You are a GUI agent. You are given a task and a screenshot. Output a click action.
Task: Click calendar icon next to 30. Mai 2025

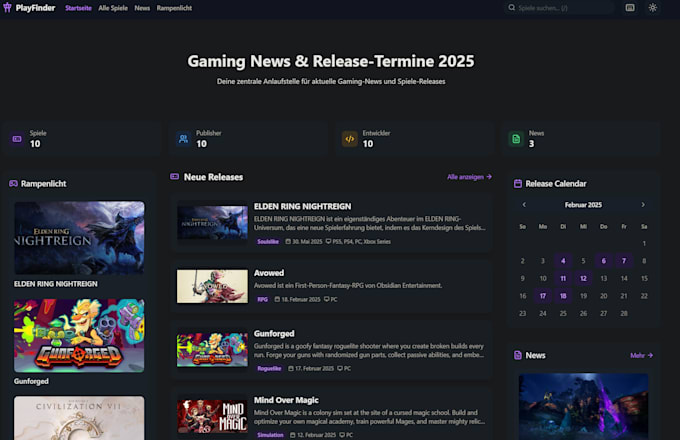(x=288, y=241)
